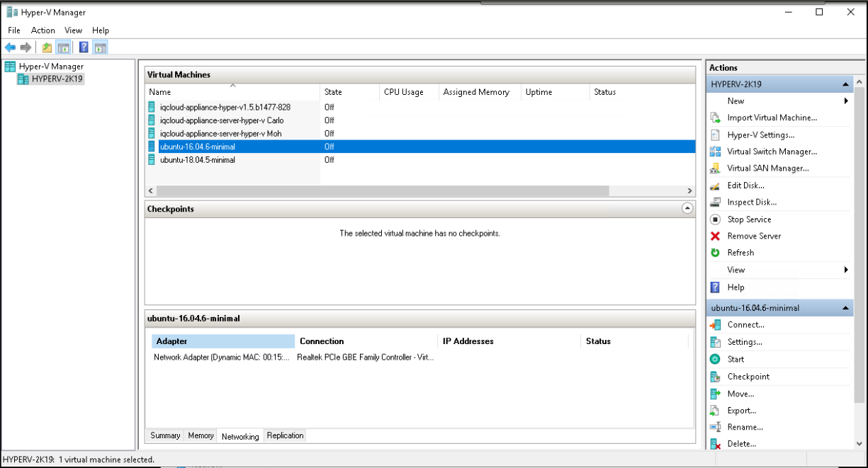Click the green Refresh icon
Image resolution: width=868 pixels, height=468 pixels.
click(715, 253)
